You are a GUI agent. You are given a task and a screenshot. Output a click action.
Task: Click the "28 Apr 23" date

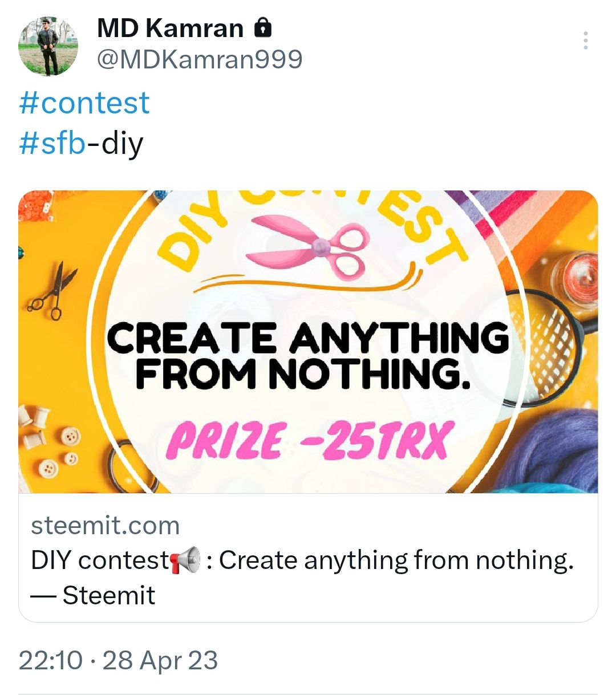click(160, 661)
